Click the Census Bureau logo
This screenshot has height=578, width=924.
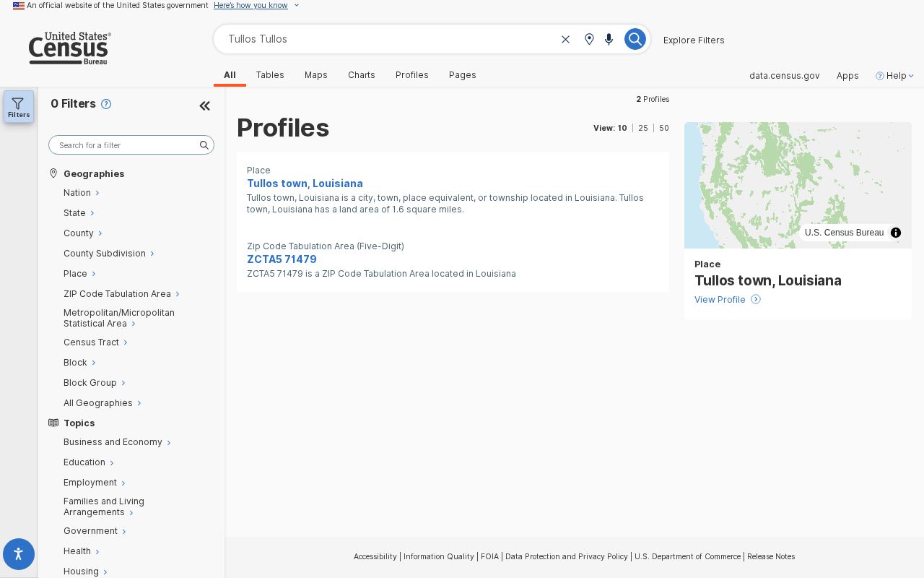70,48
